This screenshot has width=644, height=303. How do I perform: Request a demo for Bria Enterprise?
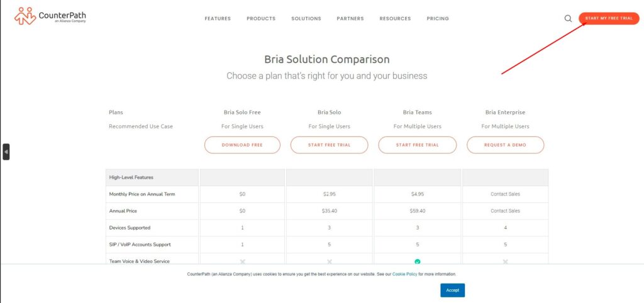coord(505,145)
